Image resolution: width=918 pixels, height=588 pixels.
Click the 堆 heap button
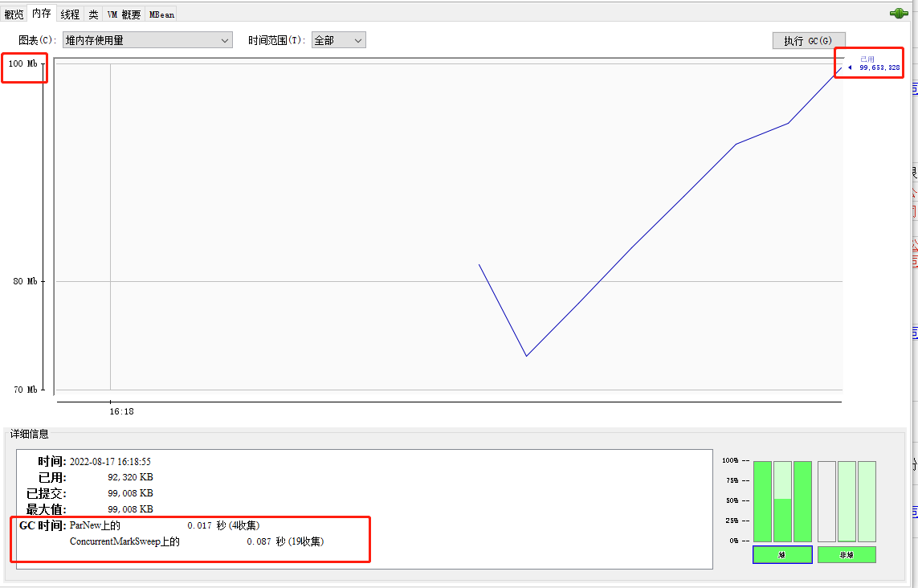pos(782,554)
